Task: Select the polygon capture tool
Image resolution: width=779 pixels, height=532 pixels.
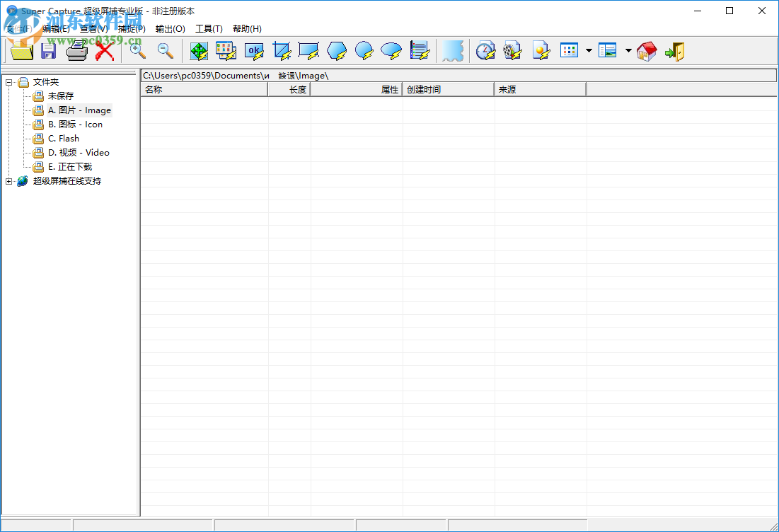Action: coord(336,50)
